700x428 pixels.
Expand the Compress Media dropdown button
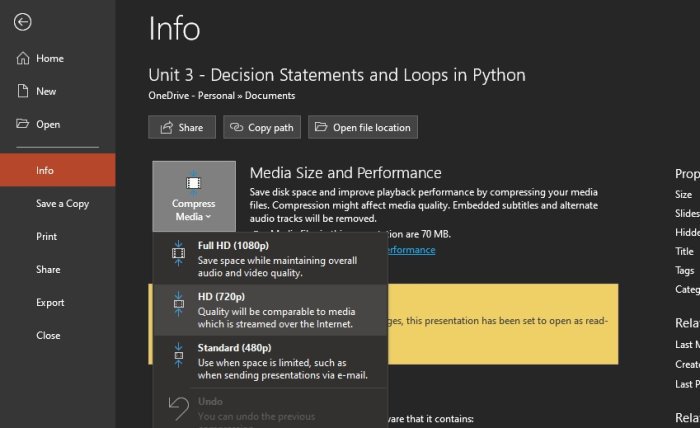click(194, 196)
